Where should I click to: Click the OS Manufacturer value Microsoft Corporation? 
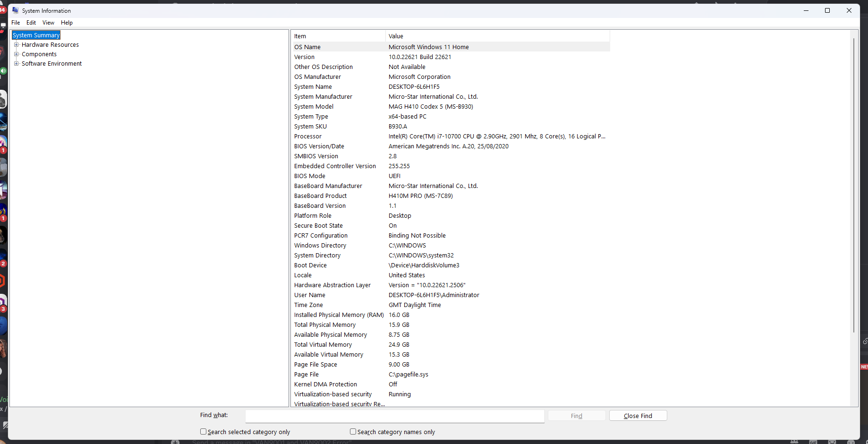point(419,77)
